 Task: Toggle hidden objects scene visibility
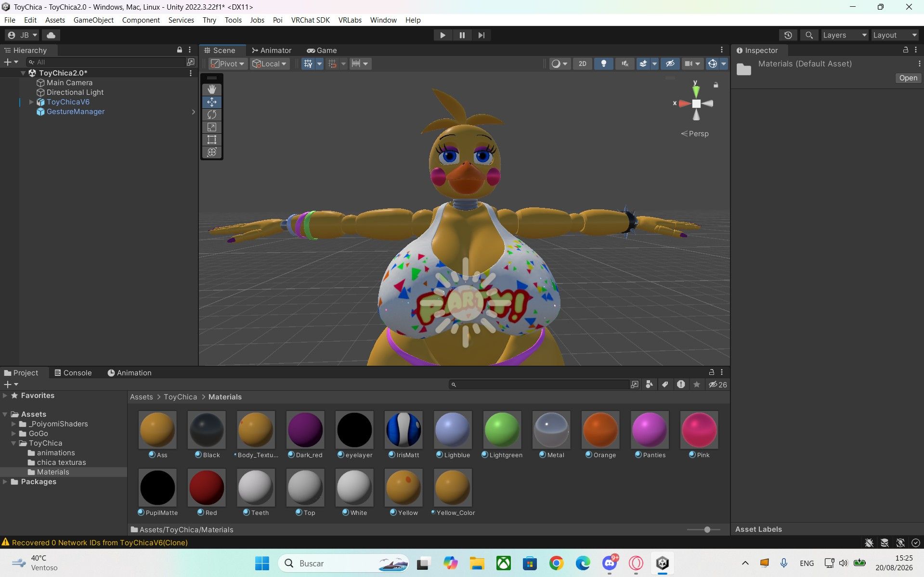[670, 64]
